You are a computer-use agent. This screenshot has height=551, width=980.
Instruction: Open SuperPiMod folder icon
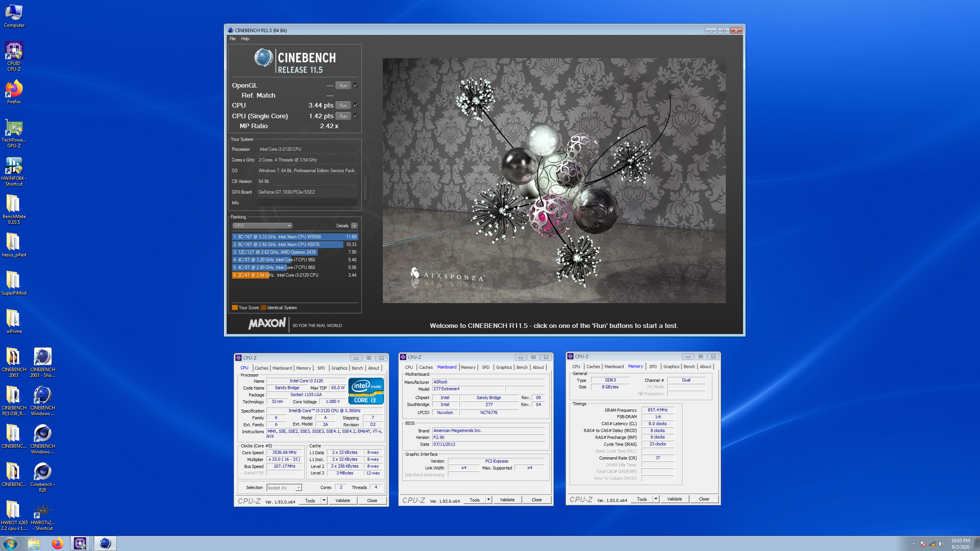(x=14, y=283)
